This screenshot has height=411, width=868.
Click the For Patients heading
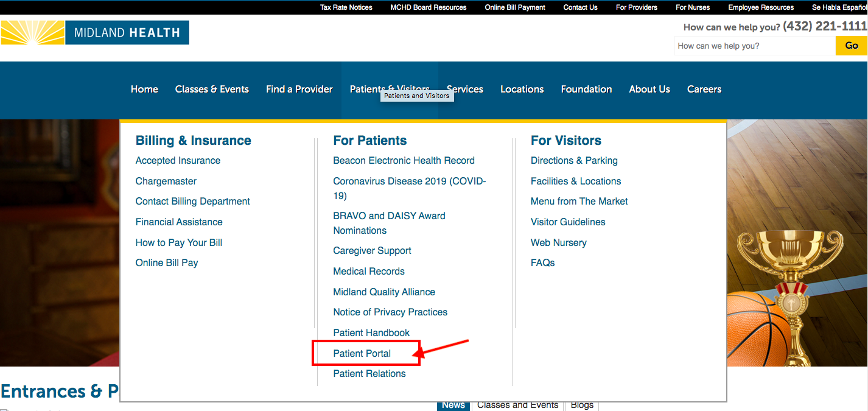pos(370,141)
